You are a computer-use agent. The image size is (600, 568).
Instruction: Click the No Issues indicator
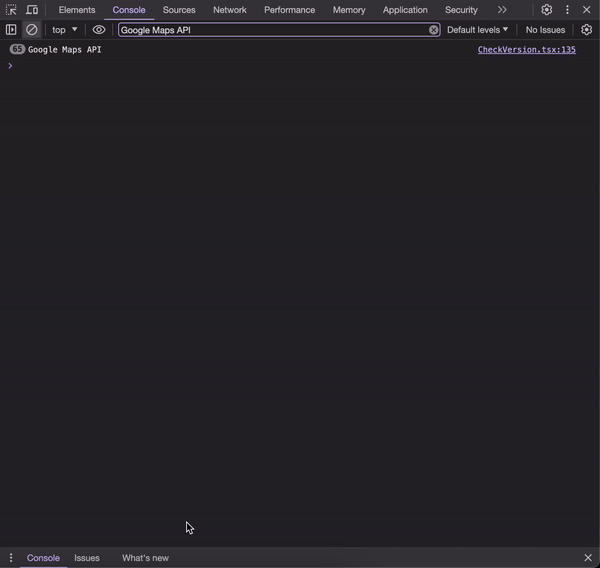point(545,30)
